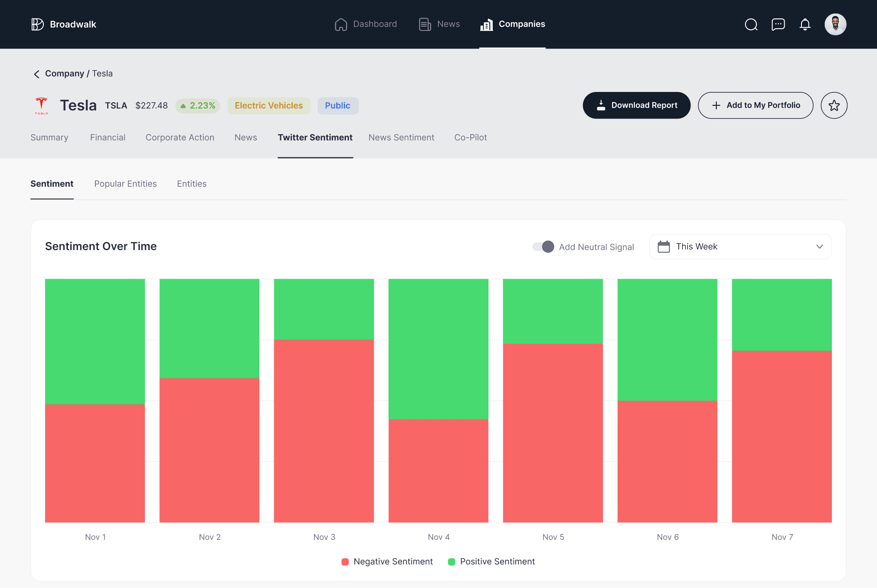Screen dimensions: 877x588
Task: Click the Tesla company logo
Action: coord(41,105)
